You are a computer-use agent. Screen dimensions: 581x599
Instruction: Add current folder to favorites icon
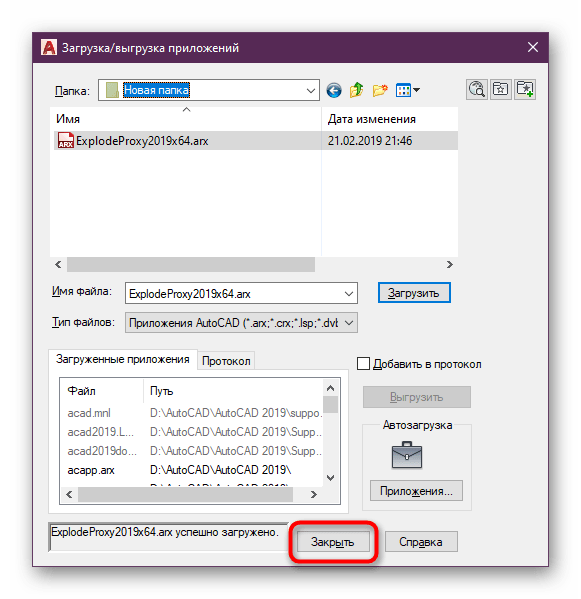click(x=525, y=90)
